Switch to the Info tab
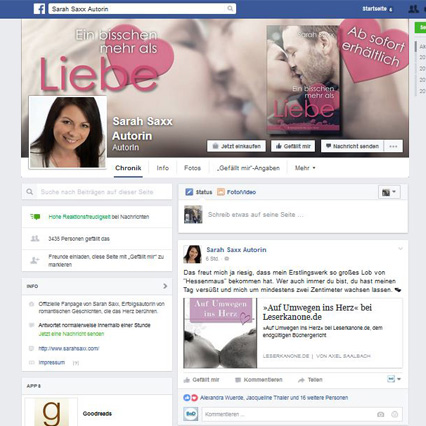This screenshot has width=426, height=426. (163, 168)
